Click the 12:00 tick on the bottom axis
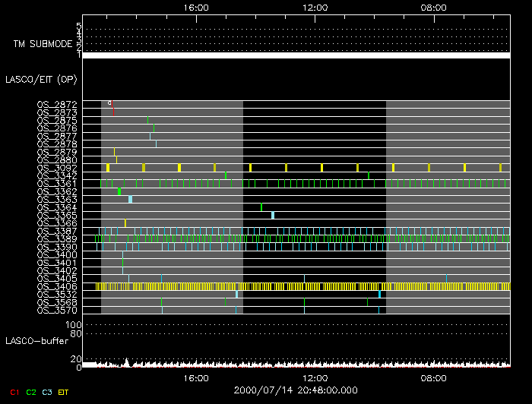Viewport: 532px width, 404px height. [x=315, y=377]
